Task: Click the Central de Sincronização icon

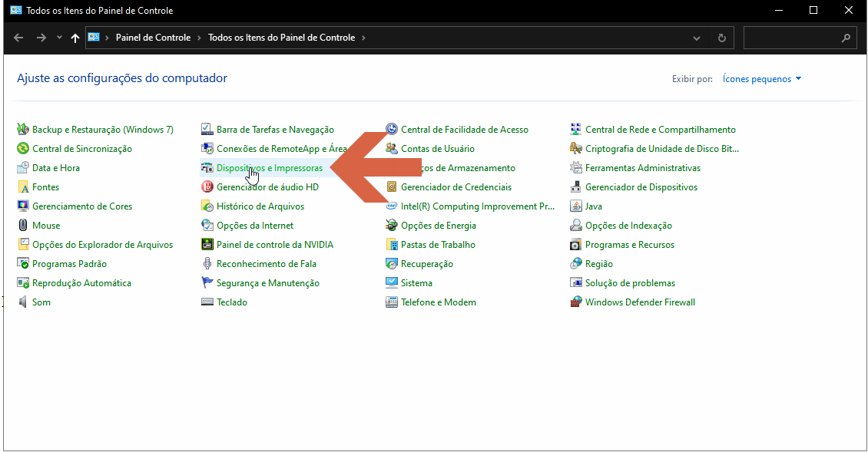Action: tap(23, 148)
